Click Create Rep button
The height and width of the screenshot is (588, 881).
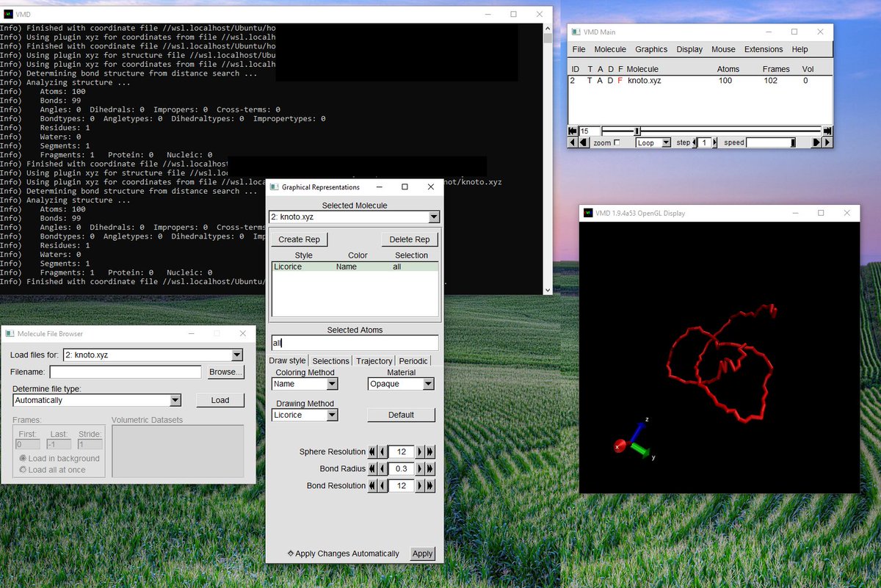click(300, 239)
